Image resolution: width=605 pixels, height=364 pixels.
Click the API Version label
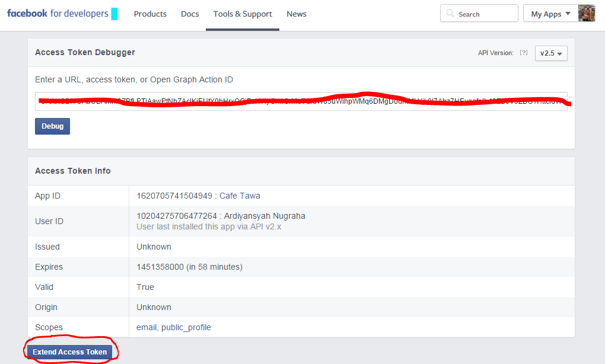coord(495,53)
